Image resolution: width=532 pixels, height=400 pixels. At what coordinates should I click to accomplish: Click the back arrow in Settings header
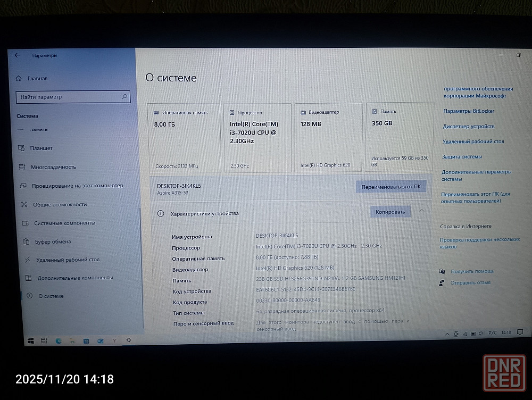[18, 55]
